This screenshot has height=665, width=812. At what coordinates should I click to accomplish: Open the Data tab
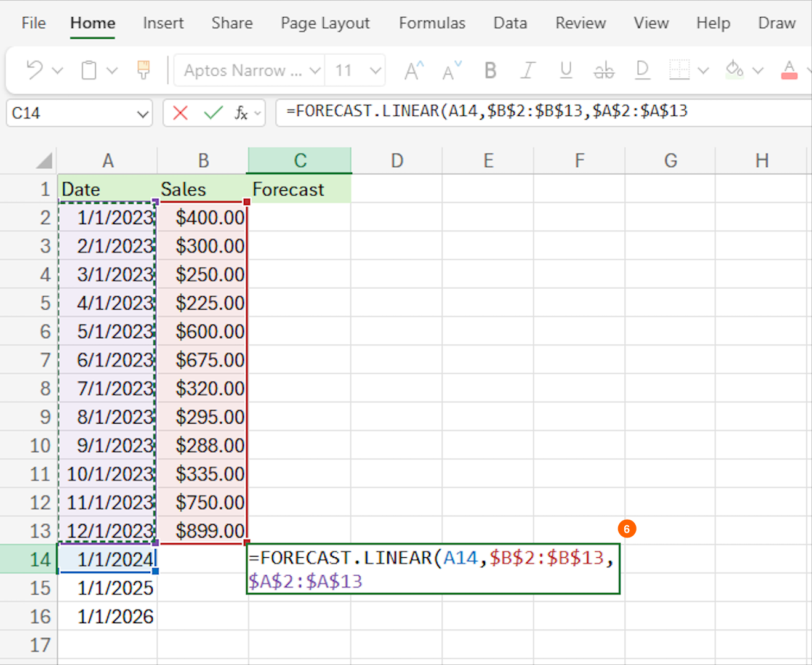(510, 23)
